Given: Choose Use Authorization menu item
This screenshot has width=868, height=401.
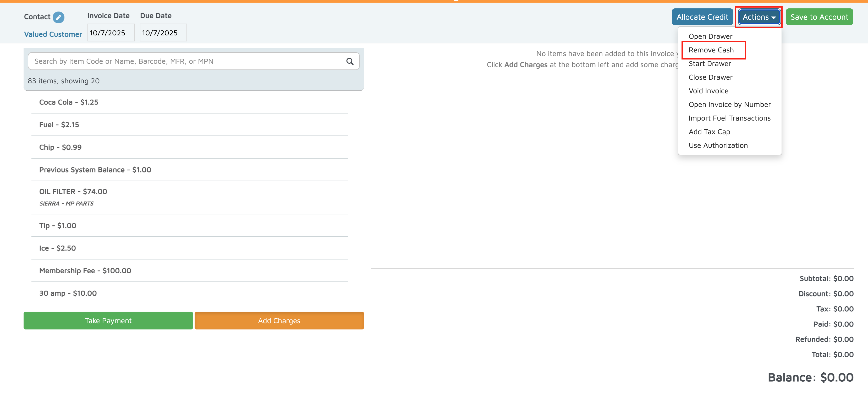Looking at the screenshot, I should click(718, 145).
